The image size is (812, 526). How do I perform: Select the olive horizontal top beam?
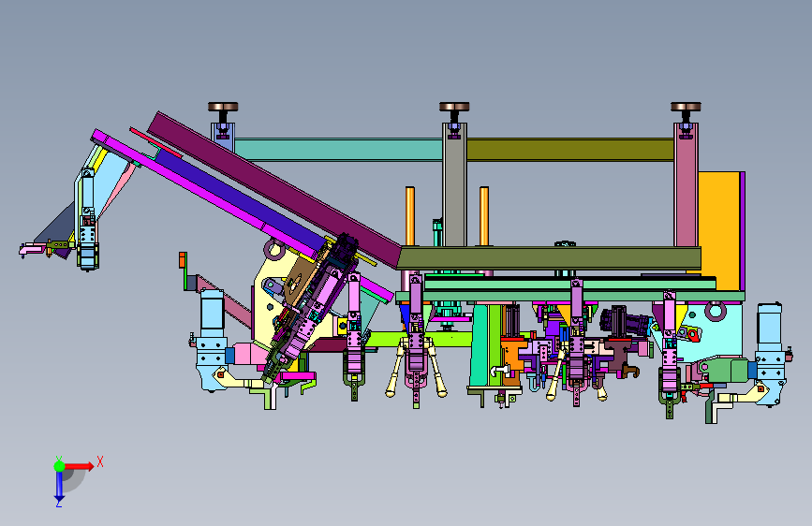coord(570,150)
